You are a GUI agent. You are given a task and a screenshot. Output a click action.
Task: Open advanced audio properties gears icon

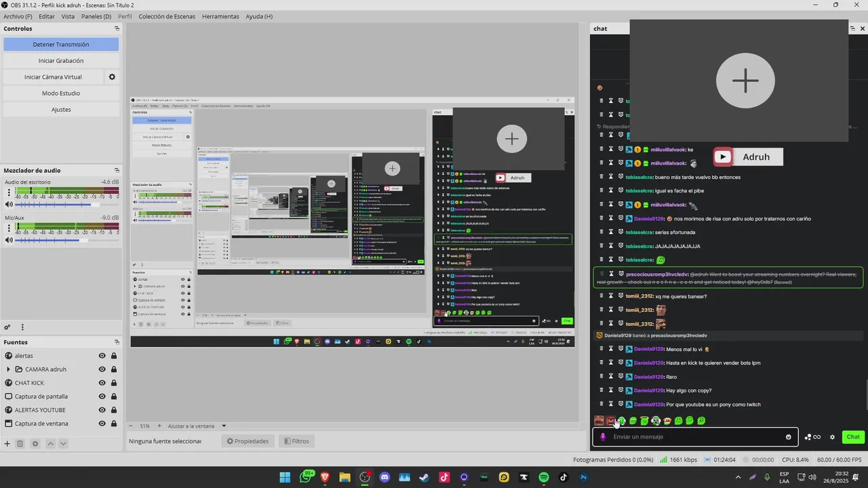click(x=7, y=327)
